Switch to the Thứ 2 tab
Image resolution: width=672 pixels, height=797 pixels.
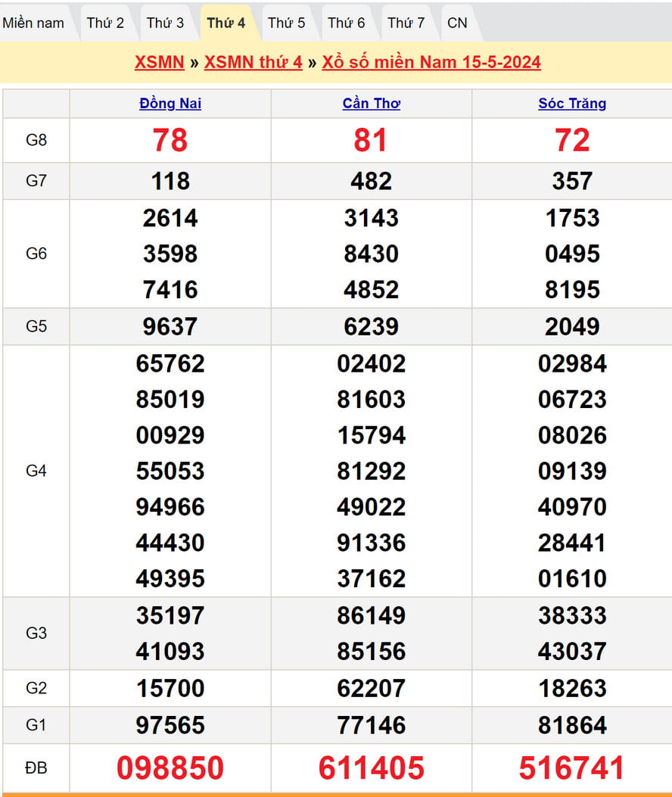tap(105, 23)
